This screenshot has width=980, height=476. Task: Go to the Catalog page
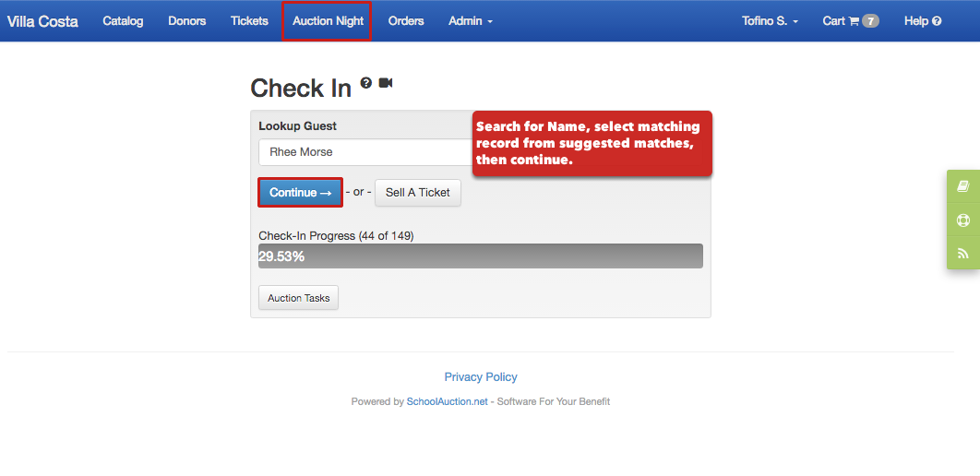click(x=123, y=21)
